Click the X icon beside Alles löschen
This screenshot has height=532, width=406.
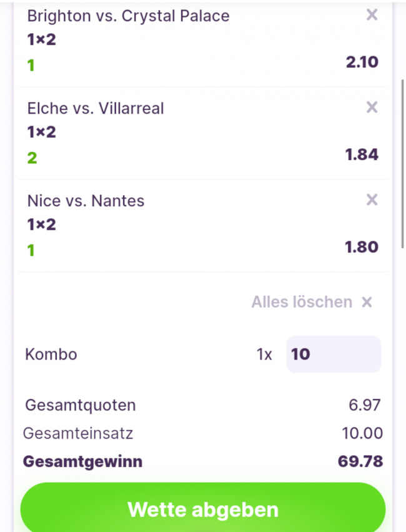(367, 303)
